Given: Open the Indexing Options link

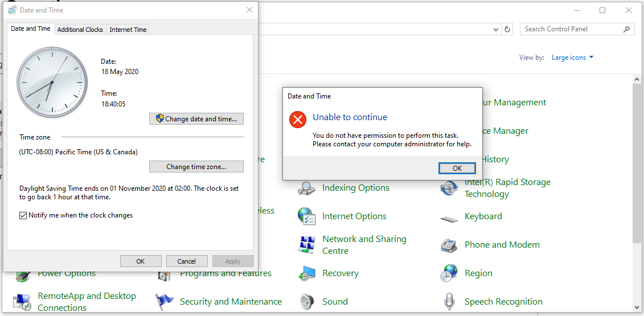Looking at the screenshot, I should 356,188.
